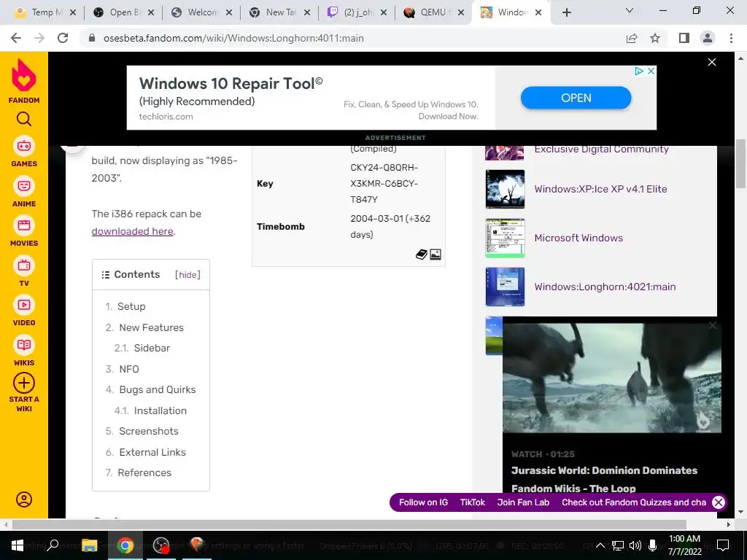Go back with the browser back arrow
This screenshot has height=560, width=747.
(16, 38)
